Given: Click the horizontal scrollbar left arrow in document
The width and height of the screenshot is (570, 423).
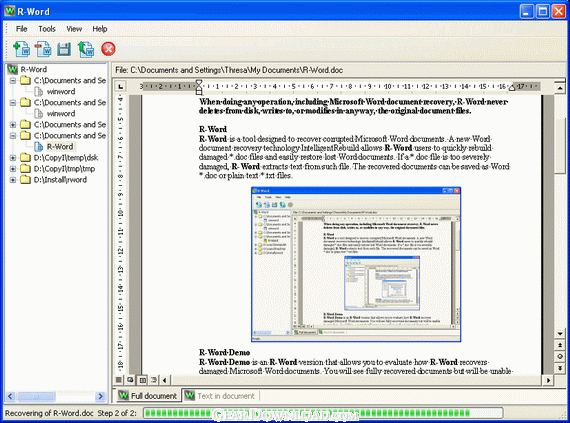Looking at the screenshot, I should (x=165, y=380).
